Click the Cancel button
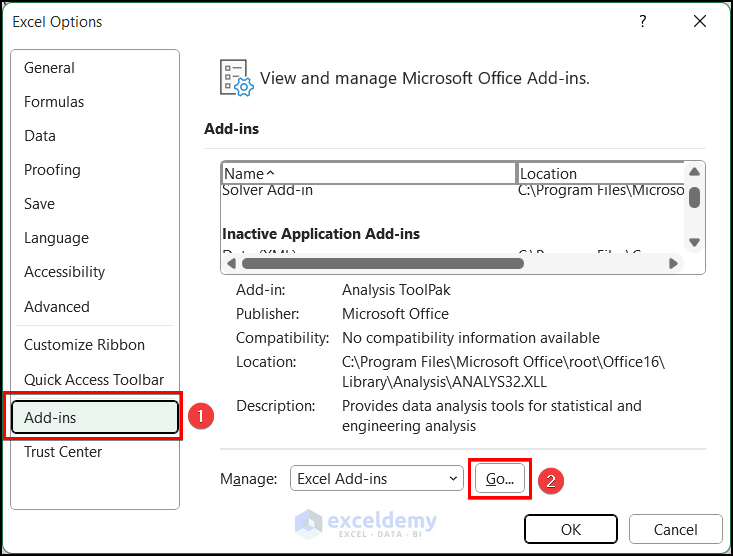 [x=675, y=529]
